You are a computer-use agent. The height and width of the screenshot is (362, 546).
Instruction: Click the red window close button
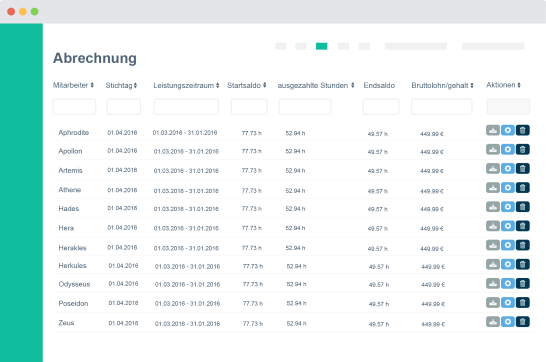(x=11, y=11)
